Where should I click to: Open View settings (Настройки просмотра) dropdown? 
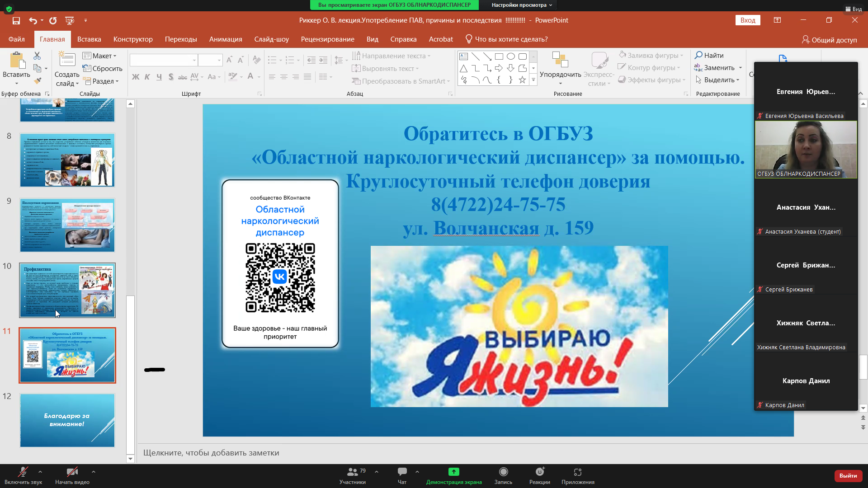coord(522,5)
